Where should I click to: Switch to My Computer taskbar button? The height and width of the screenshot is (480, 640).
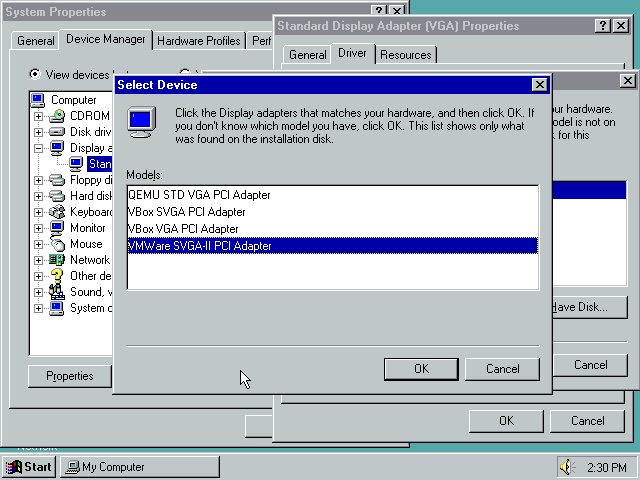[x=140, y=467]
